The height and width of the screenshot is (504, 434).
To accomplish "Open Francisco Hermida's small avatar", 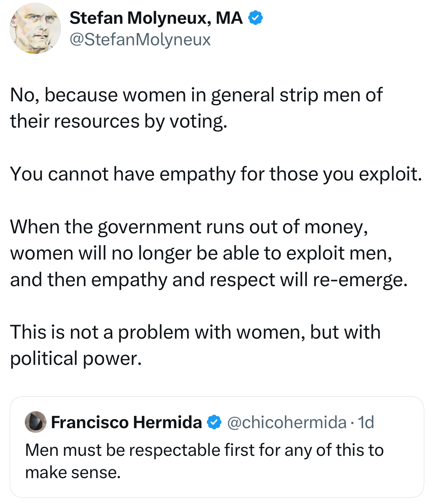I will [x=35, y=422].
